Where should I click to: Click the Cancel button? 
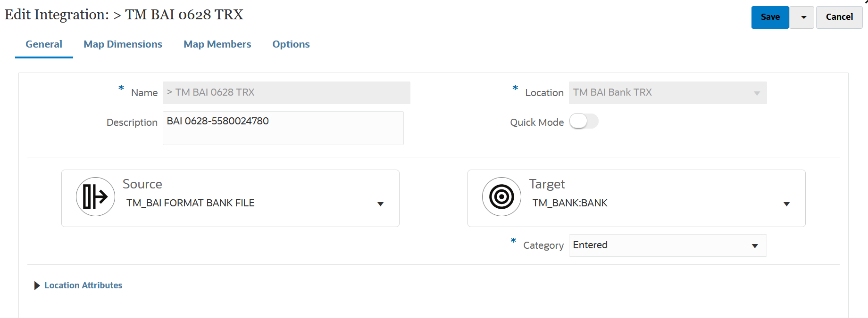point(839,17)
